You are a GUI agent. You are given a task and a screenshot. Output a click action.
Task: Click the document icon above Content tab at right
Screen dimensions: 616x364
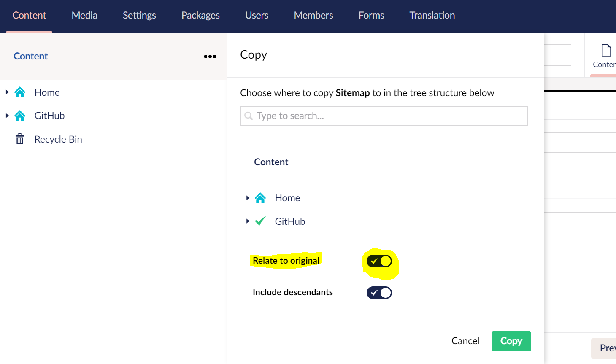(x=606, y=50)
